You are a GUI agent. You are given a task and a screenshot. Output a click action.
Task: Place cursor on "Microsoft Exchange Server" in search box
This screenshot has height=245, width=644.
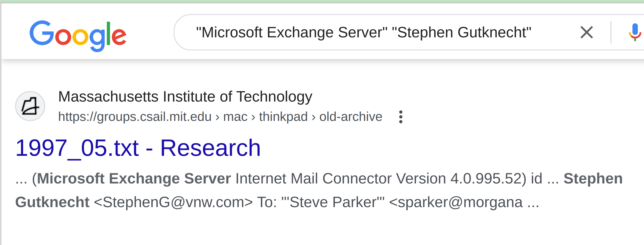292,33
